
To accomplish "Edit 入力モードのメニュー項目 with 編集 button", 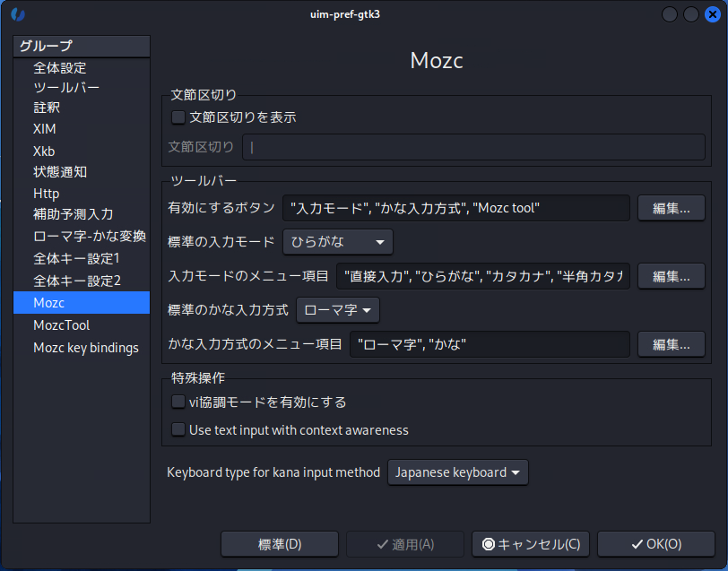I will pyautogui.click(x=672, y=276).
